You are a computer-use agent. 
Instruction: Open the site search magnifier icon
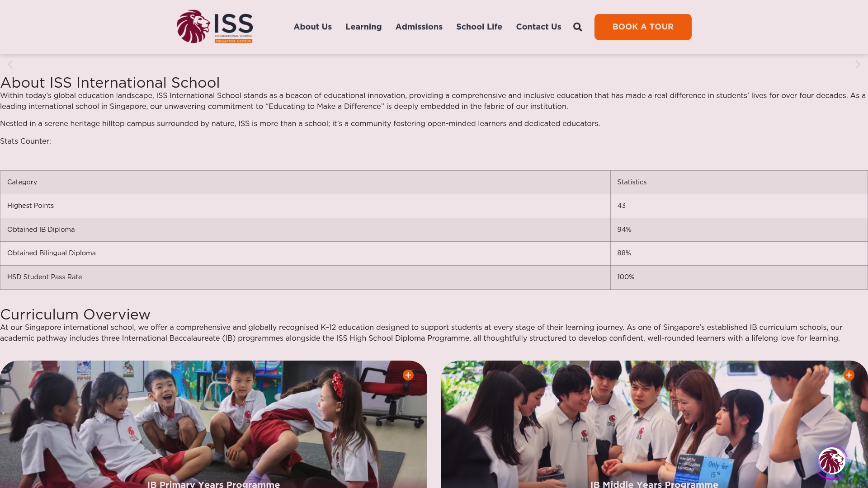tap(577, 27)
